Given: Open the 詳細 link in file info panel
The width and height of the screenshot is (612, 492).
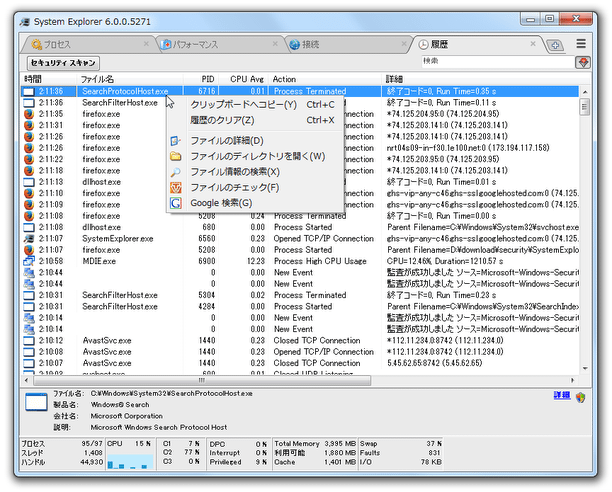Looking at the screenshot, I should (562, 395).
